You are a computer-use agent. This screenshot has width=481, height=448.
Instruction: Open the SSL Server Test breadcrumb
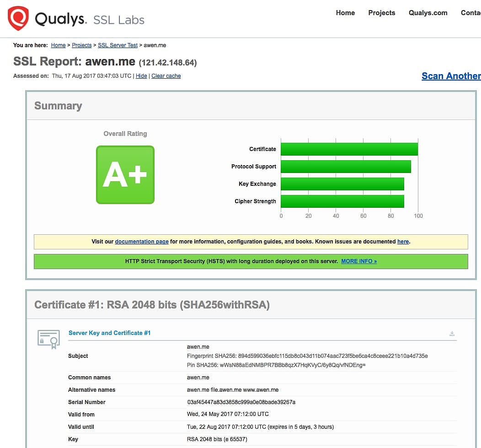coord(118,45)
